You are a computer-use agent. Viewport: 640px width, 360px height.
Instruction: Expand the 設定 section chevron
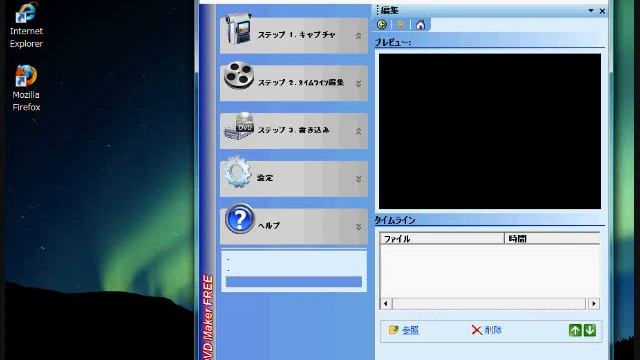(x=358, y=179)
